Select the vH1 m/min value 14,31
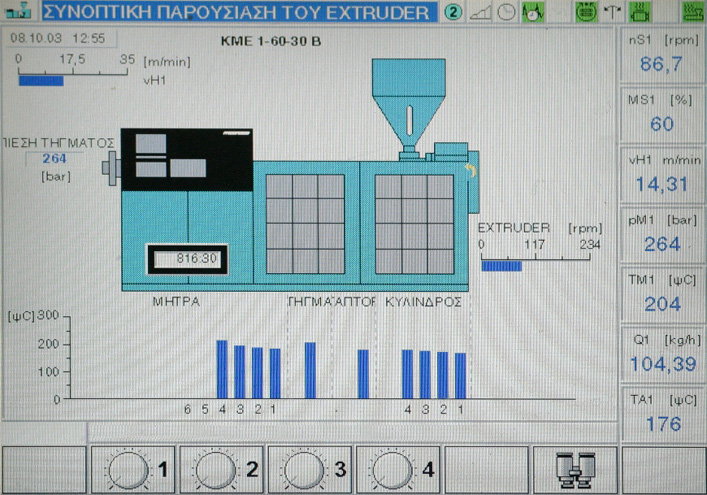Image resolution: width=707 pixels, height=495 pixels. coord(661,184)
